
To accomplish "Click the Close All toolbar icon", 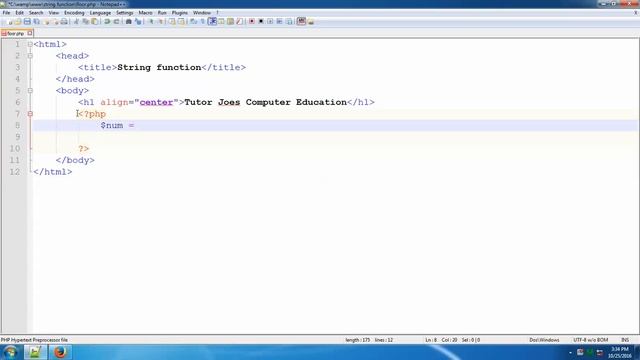I will [x=55, y=21].
